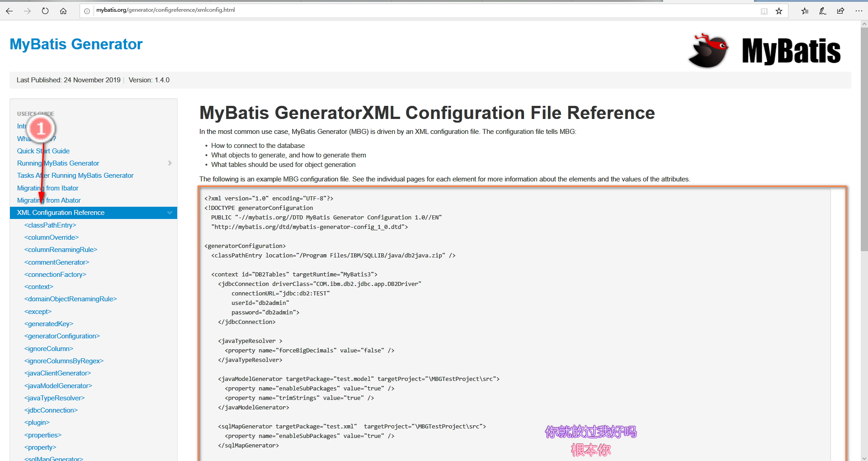Go forward to the next page
This screenshot has height=461, width=868.
(x=27, y=11)
